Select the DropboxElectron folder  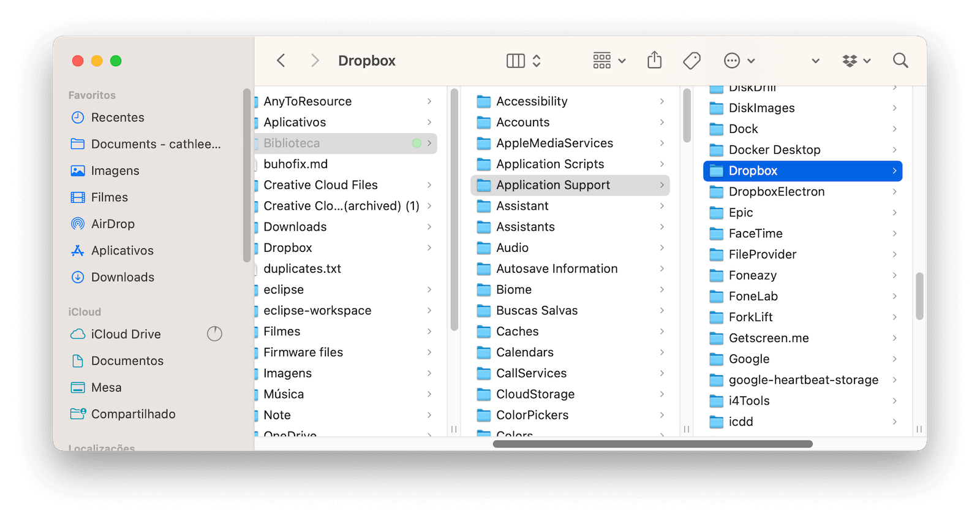(803, 192)
